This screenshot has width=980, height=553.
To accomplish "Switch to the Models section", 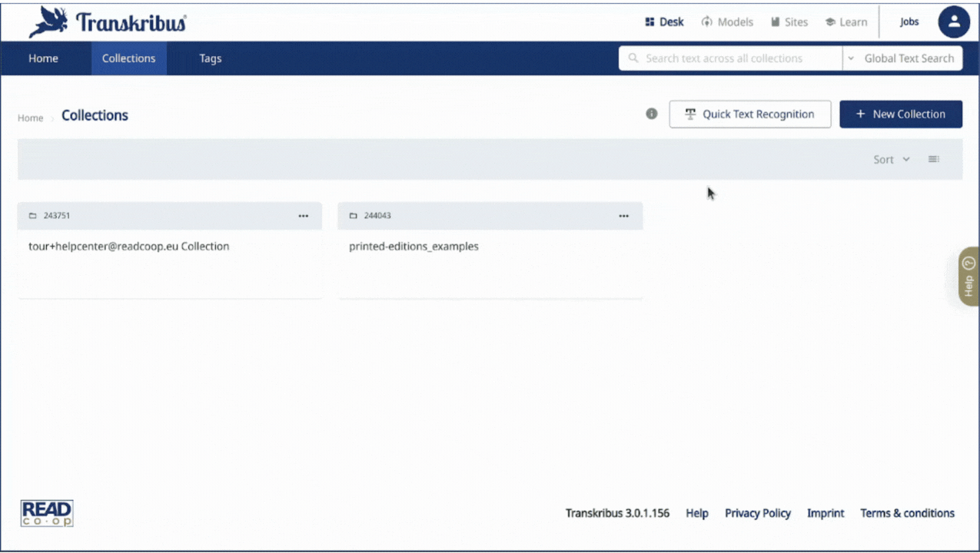I will tap(727, 22).
